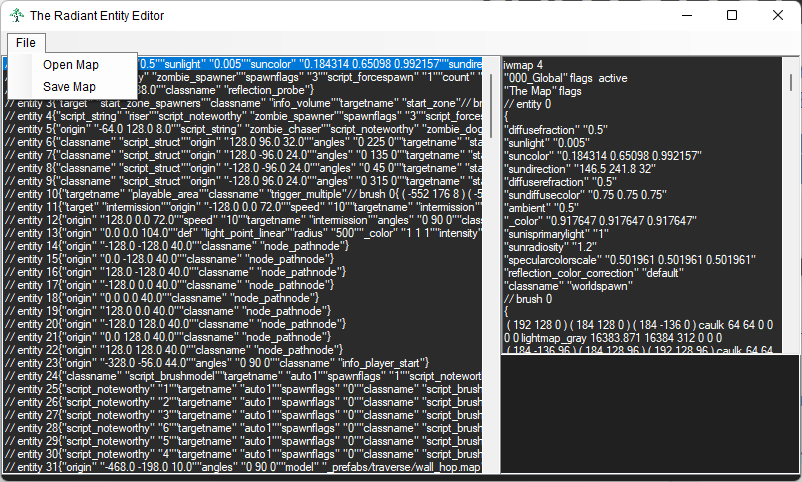
Task: Select entity 6 script_struct row
Action: click(x=243, y=142)
